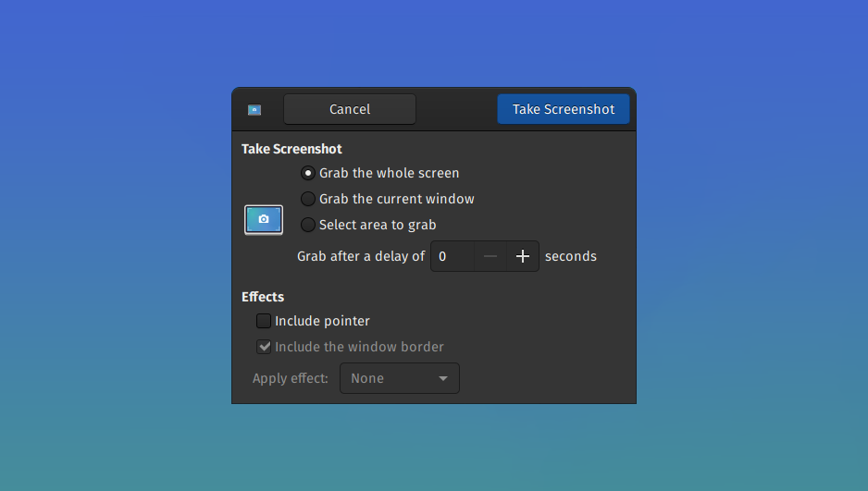Click the large camera screen icon

(x=264, y=219)
